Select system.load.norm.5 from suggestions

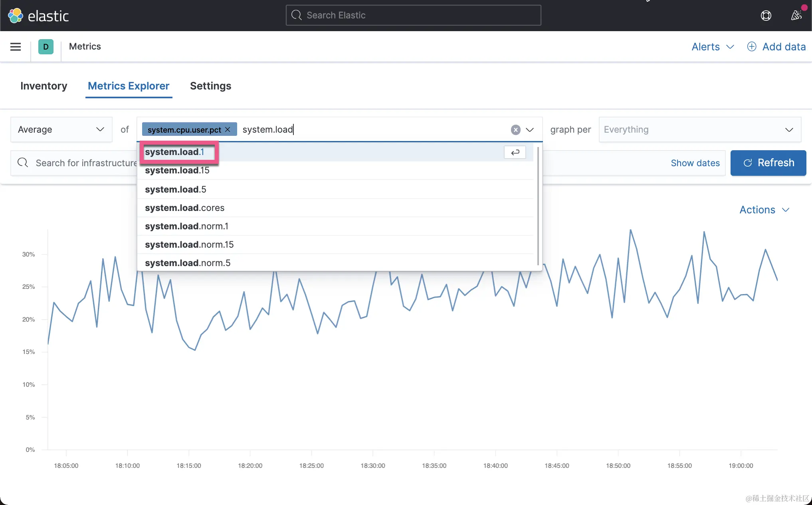pos(188,263)
